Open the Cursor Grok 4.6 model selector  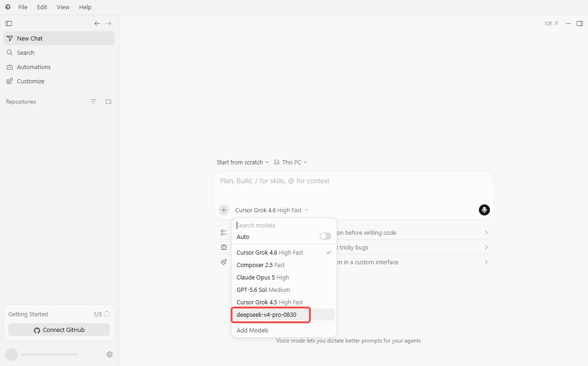(272, 210)
